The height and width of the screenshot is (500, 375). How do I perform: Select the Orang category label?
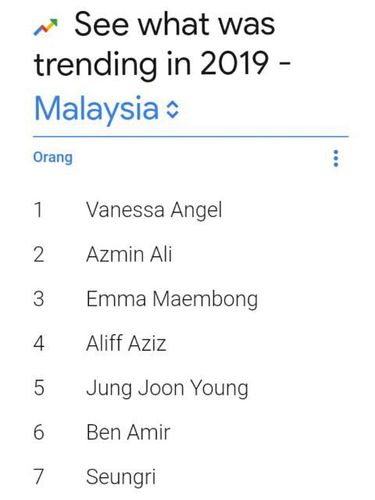pos(53,157)
